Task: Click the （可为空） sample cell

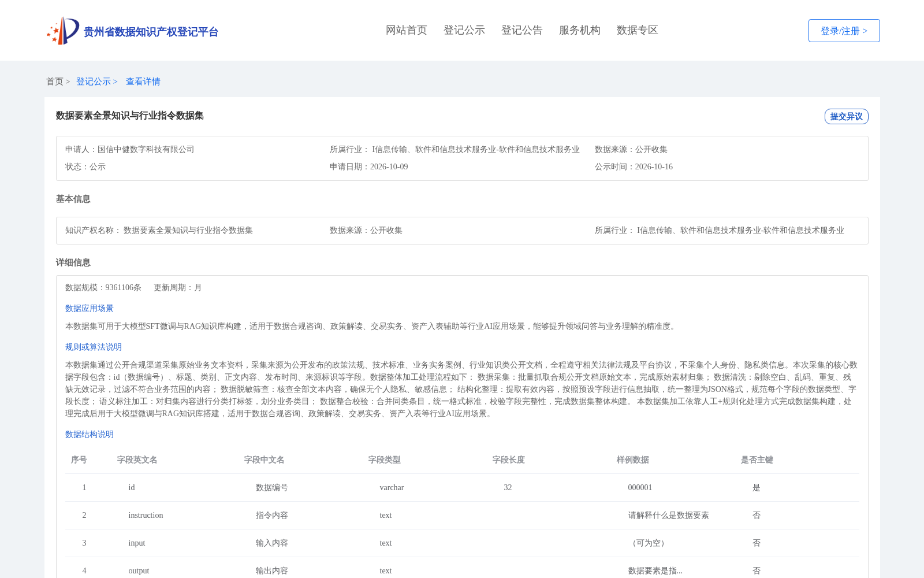Action: pyautogui.click(x=649, y=543)
